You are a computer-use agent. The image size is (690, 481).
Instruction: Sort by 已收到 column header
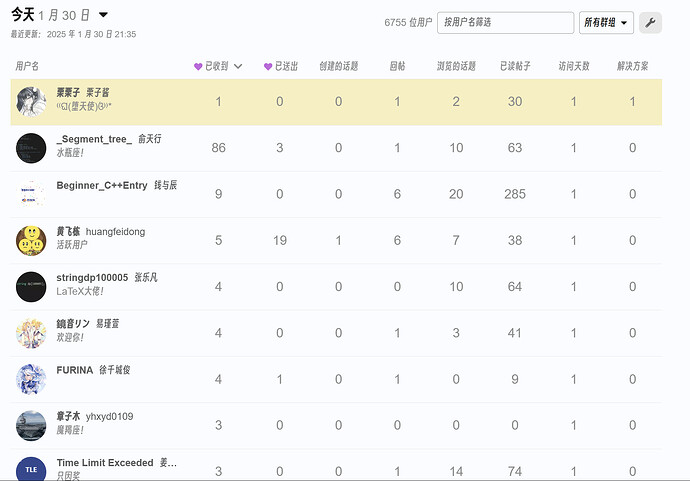point(217,66)
